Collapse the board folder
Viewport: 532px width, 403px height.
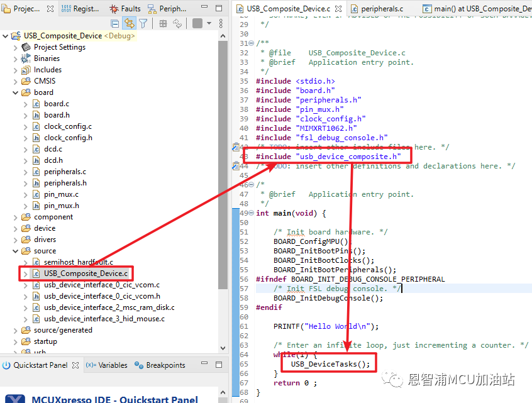pos(15,92)
